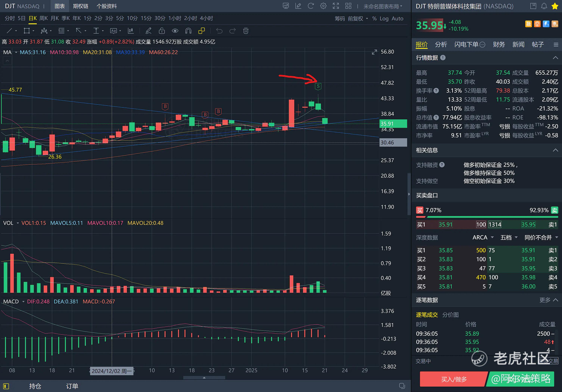Screen dimensions: 562x392
Task: Click the 买入/做多 buy button
Action: click(454, 379)
